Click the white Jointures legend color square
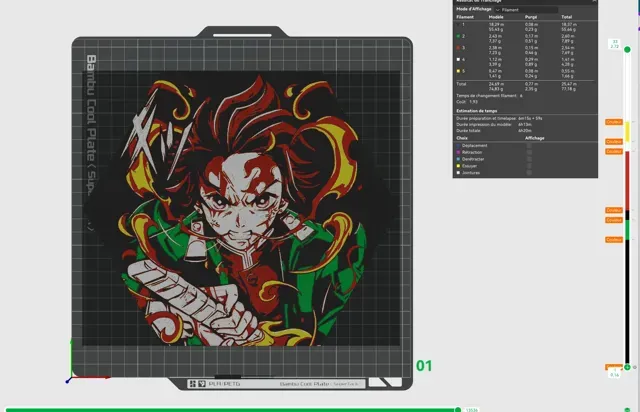Image resolution: width=640 pixels, height=412 pixels. [x=458, y=173]
